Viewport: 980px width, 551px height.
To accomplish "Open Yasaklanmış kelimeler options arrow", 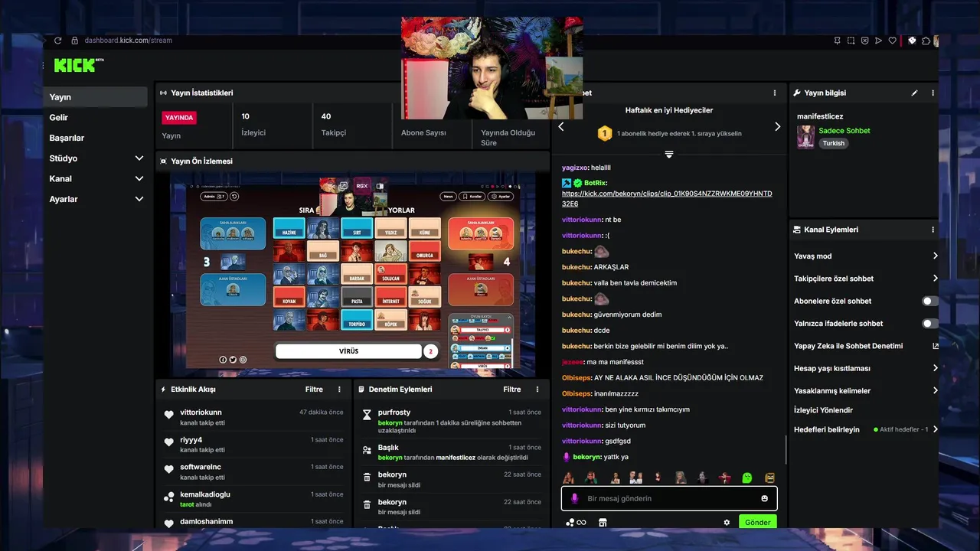I will coord(935,390).
